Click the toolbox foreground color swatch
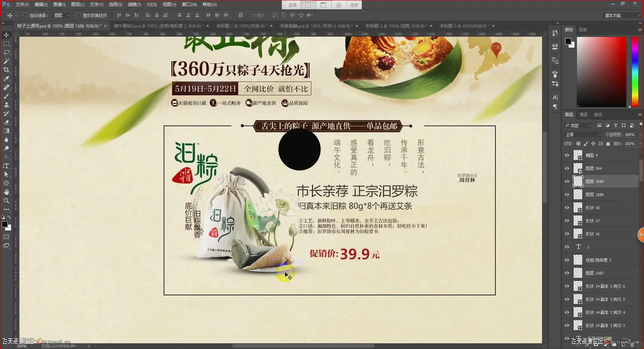Viewport: 644px width, 349px height. [x=5, y=224]
